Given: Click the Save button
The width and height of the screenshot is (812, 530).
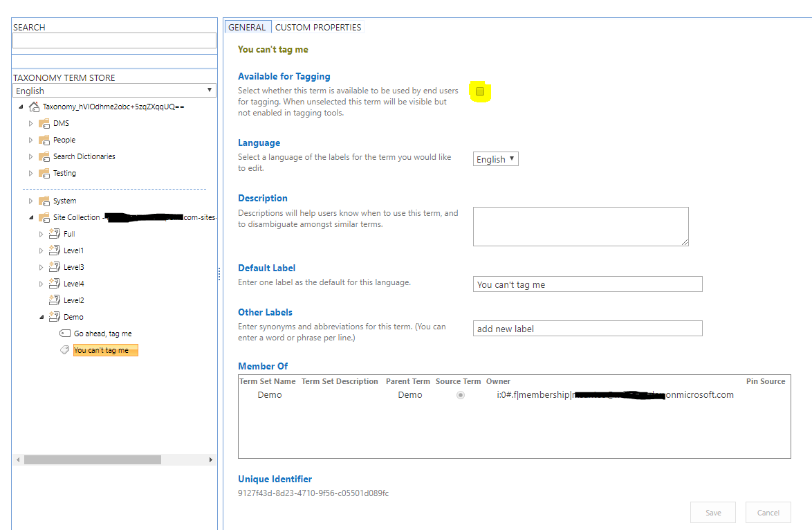Looking at the screenshot, I should [713, 513].
